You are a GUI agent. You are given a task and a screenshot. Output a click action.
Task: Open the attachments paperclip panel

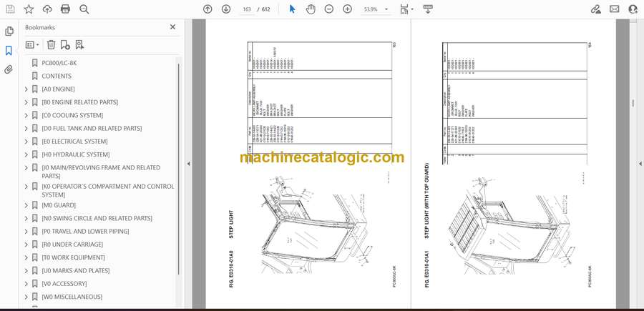9,69
